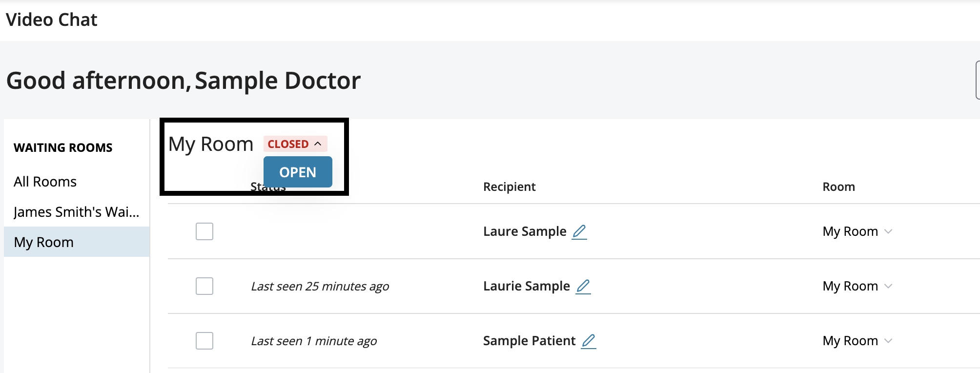Open room selector for Sample Patient
The width and height of the screenshot is (980, 373).
coord(888,341)
